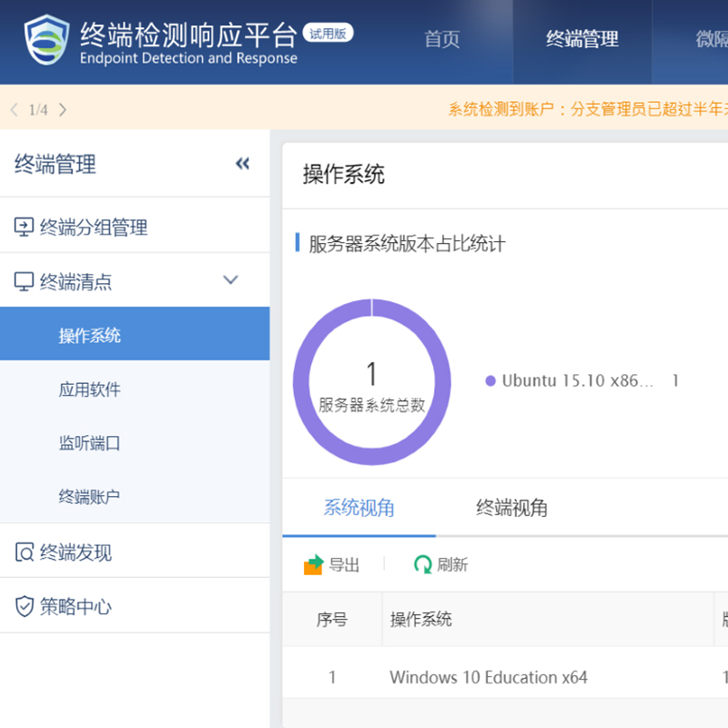Click the 终端检测响应平台 title text
The width and height of the screenshot is (728, 728).
(188, 35)
